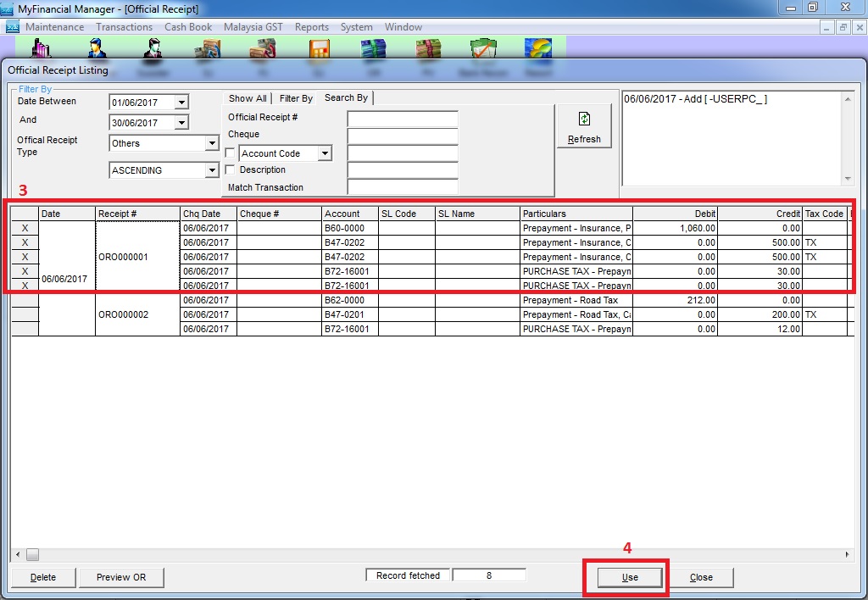
Task: Click the Bank Recon checkmark toolbar icon
Action: pos(483,49)
